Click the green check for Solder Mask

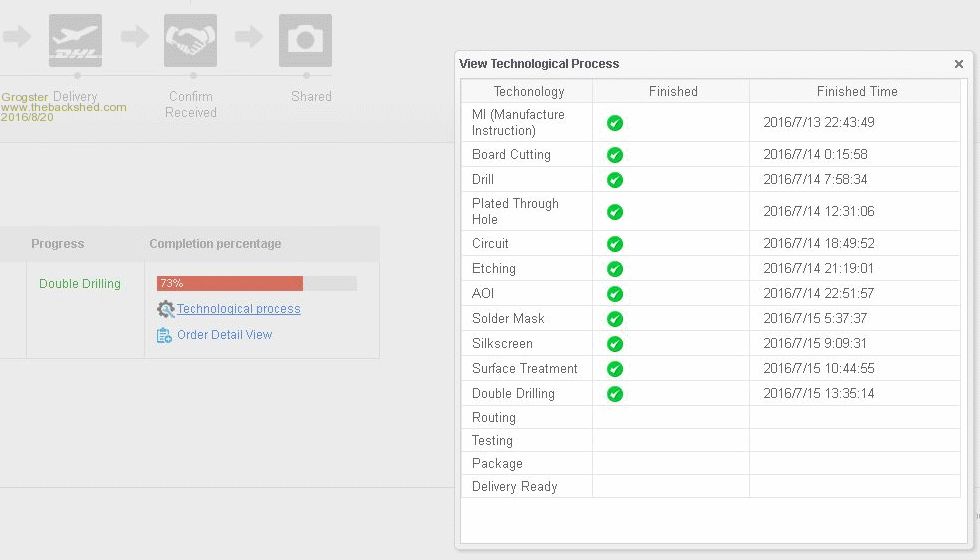(x=615, y=319)
